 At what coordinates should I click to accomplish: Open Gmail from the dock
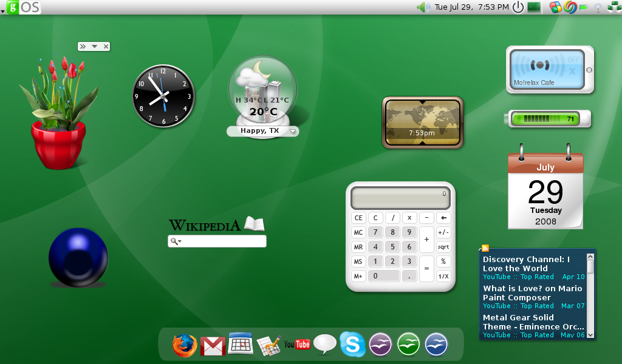[213, 346]
